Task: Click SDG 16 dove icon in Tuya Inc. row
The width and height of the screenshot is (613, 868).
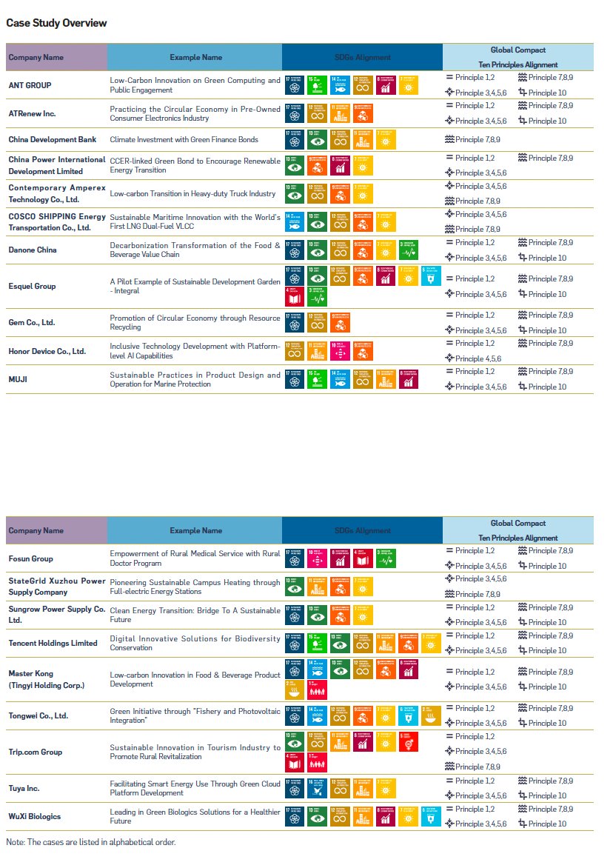Action: [318, 788]
